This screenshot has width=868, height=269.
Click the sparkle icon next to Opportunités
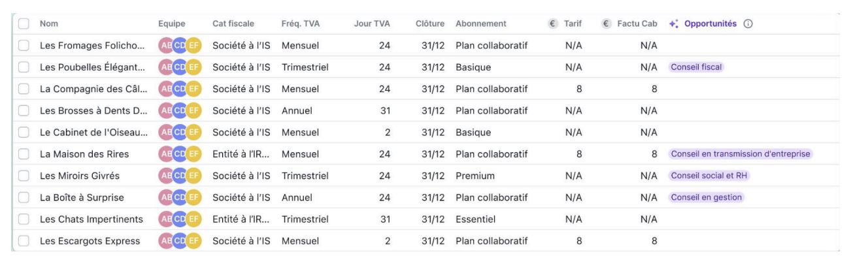point(673,24)
